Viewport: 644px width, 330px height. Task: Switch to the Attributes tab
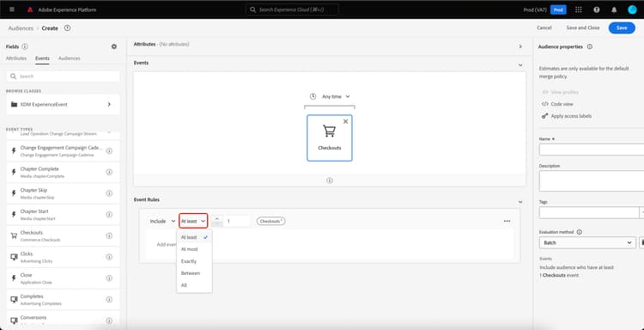point(16,58)
